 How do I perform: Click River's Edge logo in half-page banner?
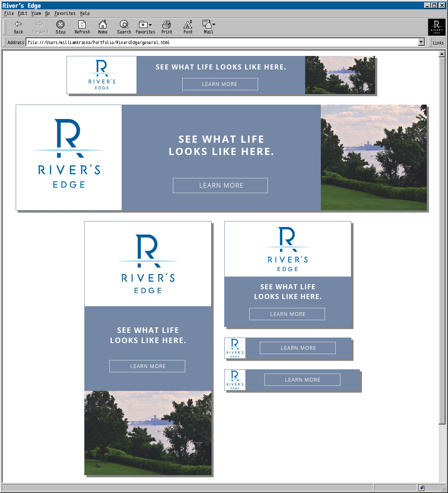pos(148,264)
